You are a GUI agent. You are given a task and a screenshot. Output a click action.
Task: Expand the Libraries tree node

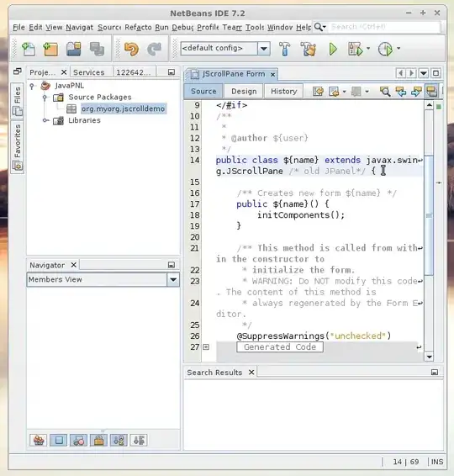click(45, 120)
